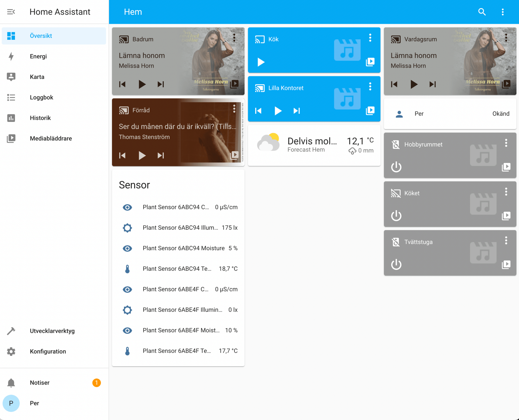The width and height of the screenshot is (519, 420).
Task: Click the Melissa Horn album art in Badrum
Action: coord(211,61)
